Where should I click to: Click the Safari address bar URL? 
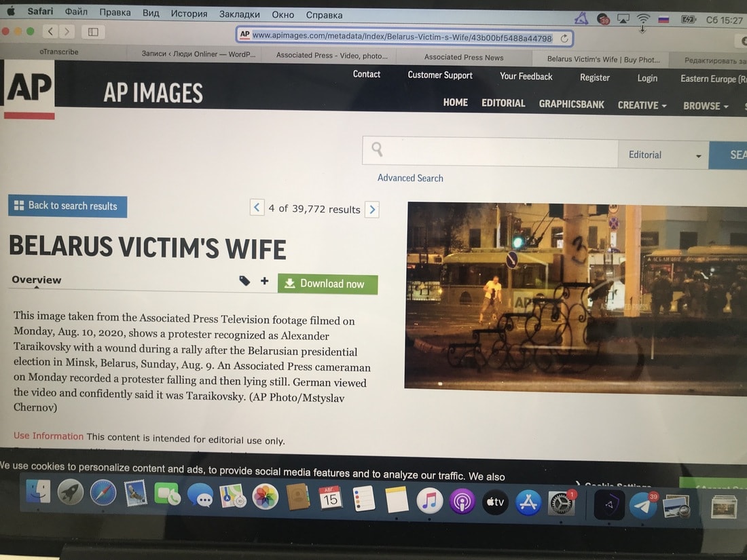(x=401, y=37)
